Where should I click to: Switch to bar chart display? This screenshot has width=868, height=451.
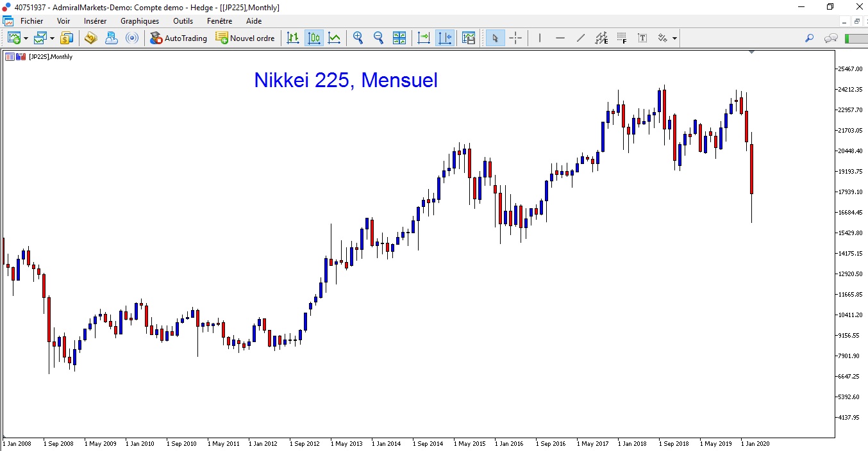[293, 38]
